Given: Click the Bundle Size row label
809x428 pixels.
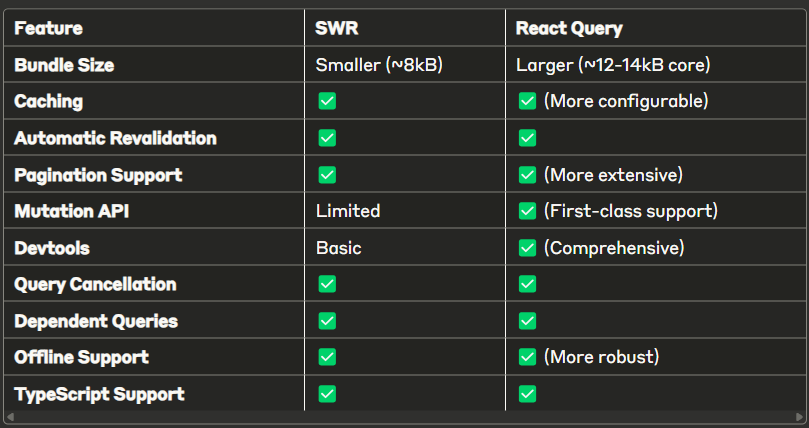Looking at the screenshot, I should (x=64, y=65).
